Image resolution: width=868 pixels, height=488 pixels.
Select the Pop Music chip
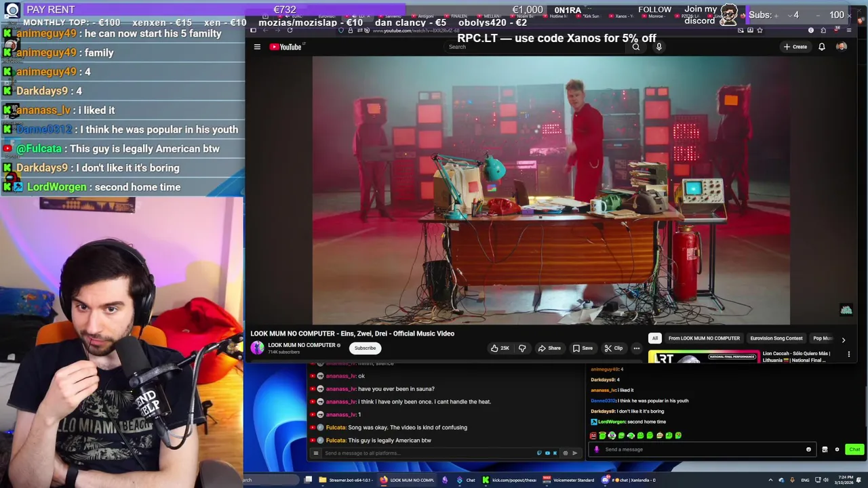pos(823,338)
